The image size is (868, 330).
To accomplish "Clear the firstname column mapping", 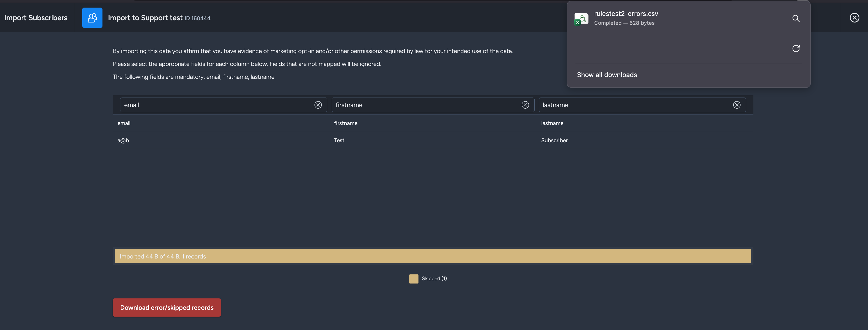I will [525, 105].
